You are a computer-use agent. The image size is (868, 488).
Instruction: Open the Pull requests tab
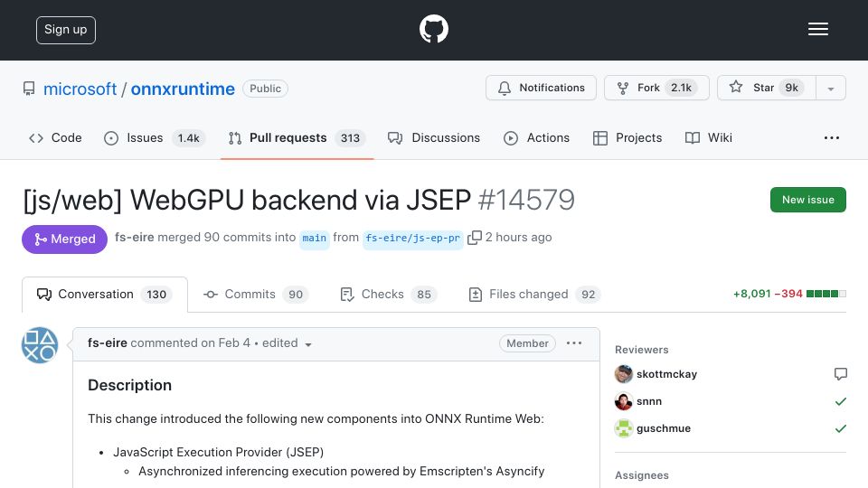(297, 137)
